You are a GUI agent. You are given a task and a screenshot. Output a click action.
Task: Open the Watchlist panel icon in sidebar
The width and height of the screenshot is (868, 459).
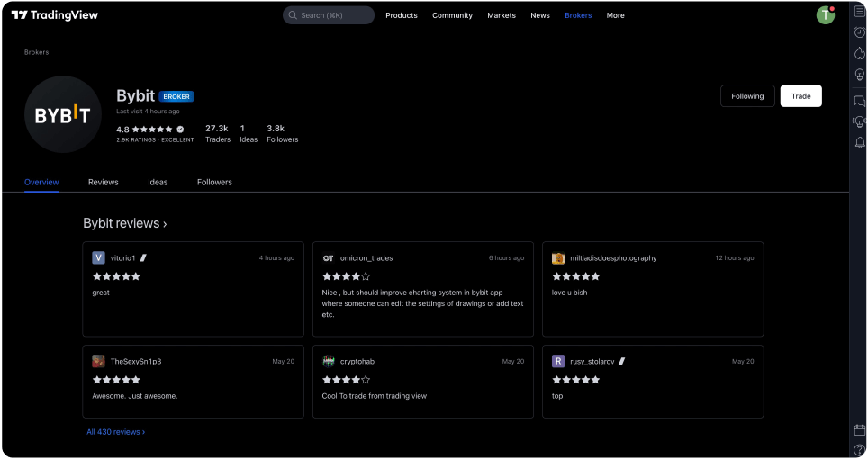(859, 12)
